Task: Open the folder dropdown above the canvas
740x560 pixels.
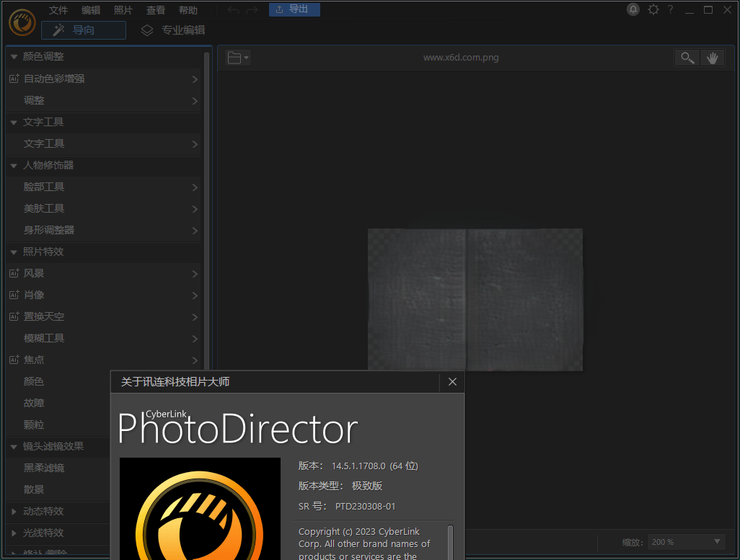Action: [238, 58]
